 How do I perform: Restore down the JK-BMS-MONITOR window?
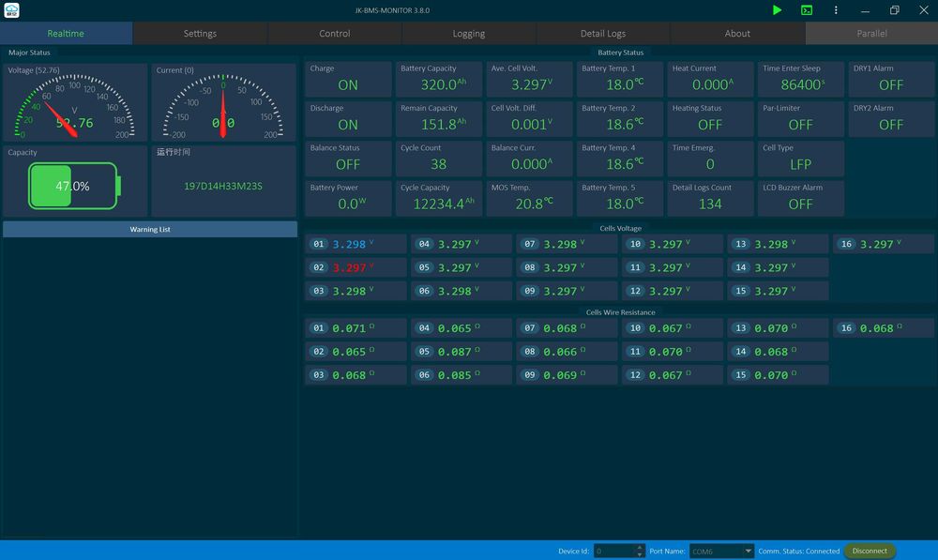coord(894,10)
